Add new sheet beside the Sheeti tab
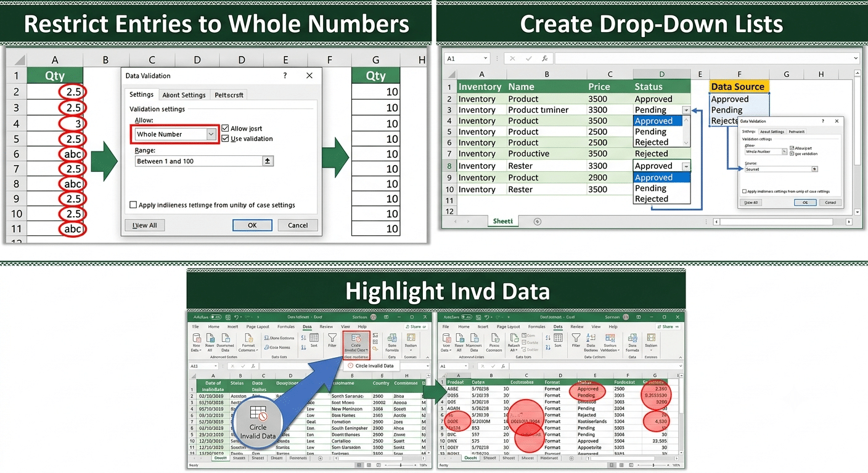Image resolution: width=868 pixels, height=473 pixels. pos(538,221)
